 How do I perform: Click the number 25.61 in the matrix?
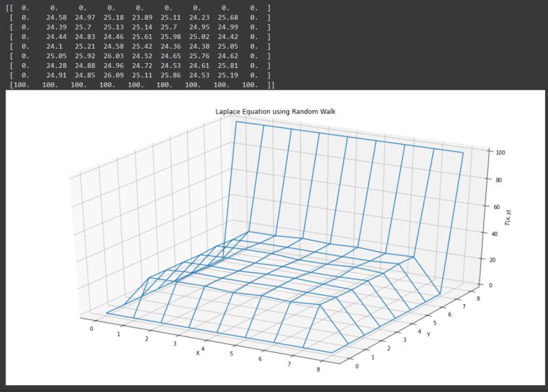pyautogui.click(x=142, y=37)
